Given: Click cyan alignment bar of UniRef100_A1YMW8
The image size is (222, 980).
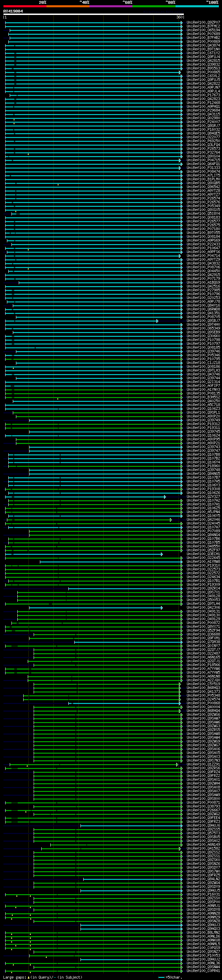Looking at the screenshot, I should (111, 562).
